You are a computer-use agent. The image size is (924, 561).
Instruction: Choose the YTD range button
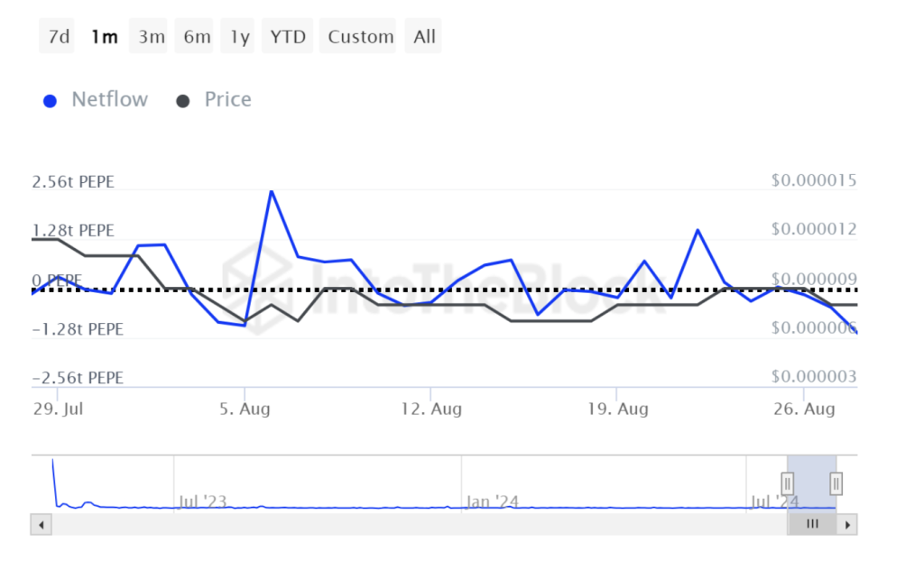289,37
